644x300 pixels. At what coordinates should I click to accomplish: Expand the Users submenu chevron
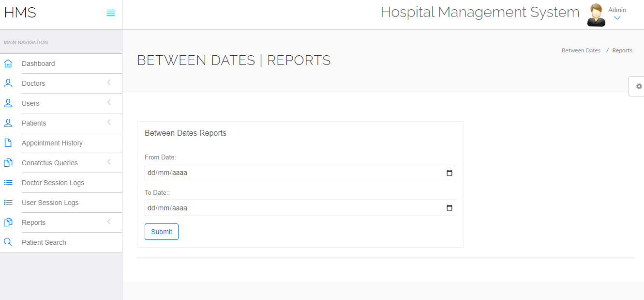[109, 102]
